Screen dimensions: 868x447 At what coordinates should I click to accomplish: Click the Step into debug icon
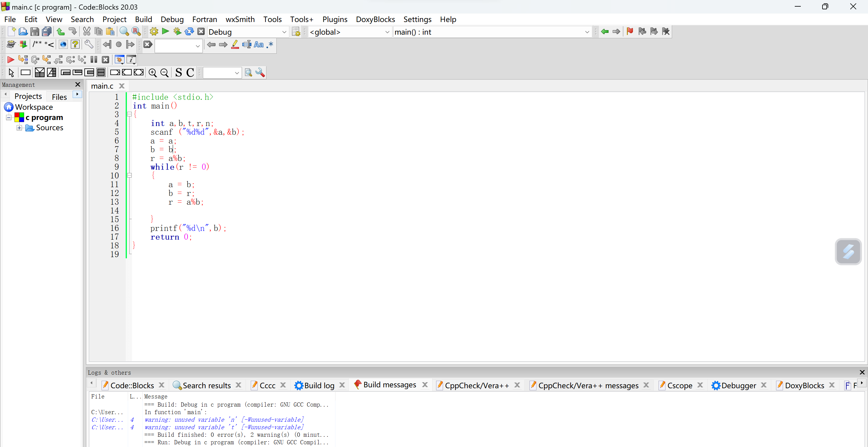pos(47,60)
